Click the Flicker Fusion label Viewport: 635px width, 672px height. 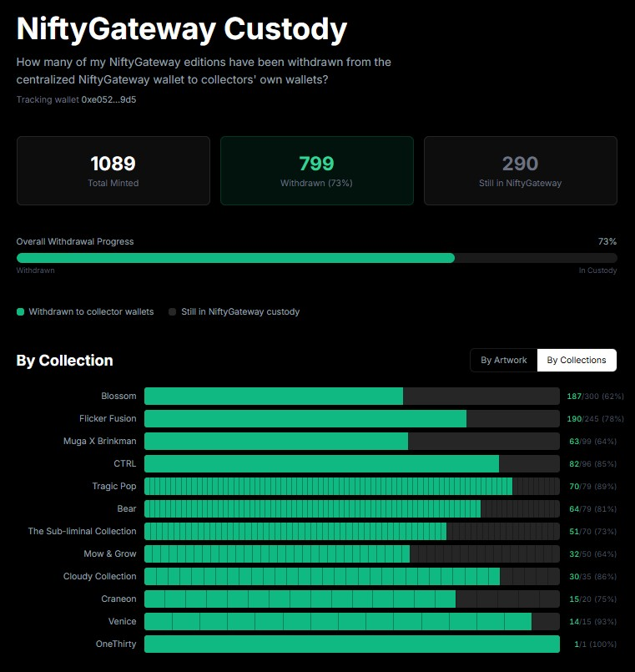[108, 419]
